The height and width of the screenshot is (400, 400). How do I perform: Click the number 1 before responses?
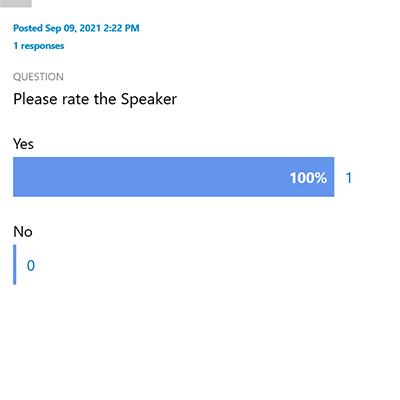15,46
